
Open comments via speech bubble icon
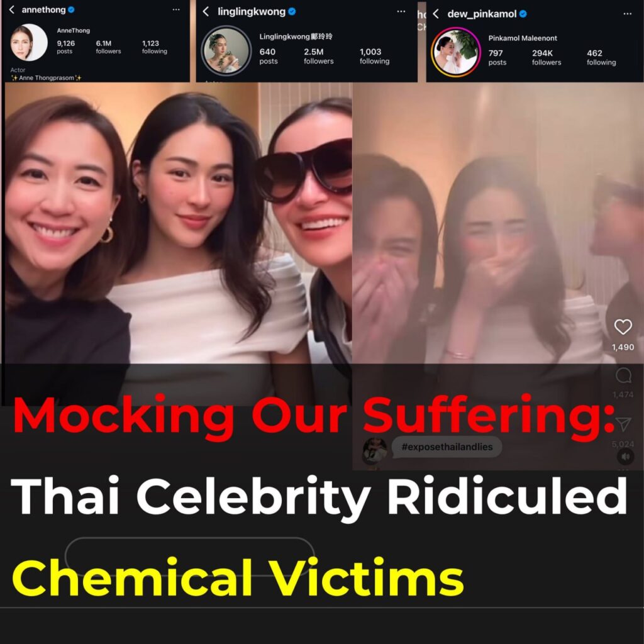pos(623,375)
